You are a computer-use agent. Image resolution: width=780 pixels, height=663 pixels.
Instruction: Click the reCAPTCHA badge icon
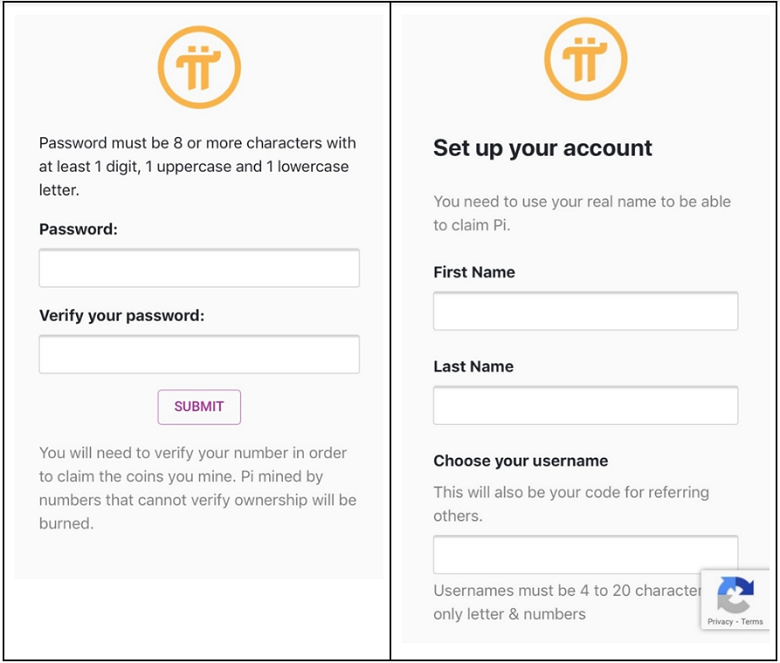point(735,596)
